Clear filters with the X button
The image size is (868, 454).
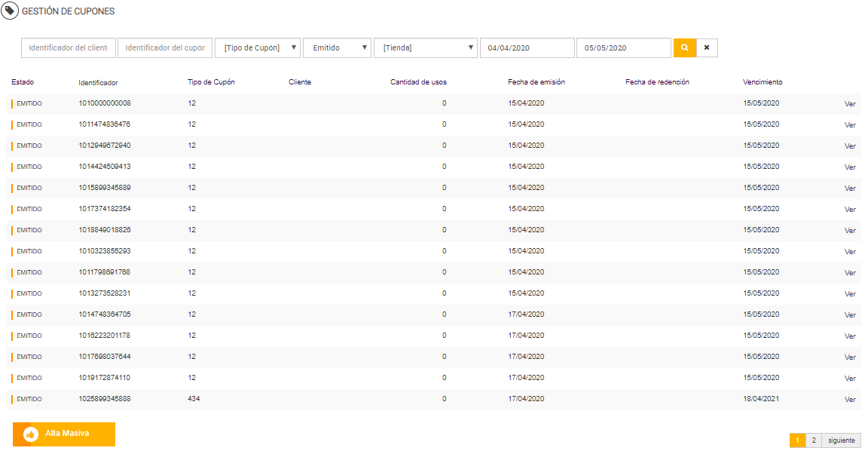coord(707,48)
